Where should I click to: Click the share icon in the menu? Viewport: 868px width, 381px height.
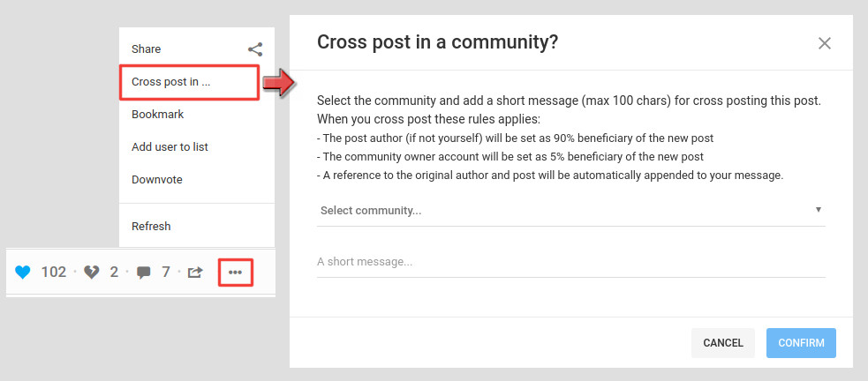click(x=255, y=49)
